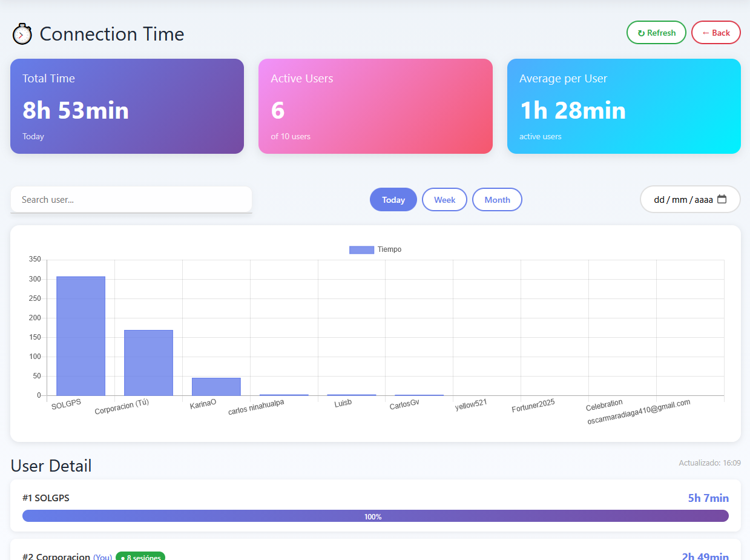Go back using the Back button
The width and height of the screenshot is (750, 560).
click(716, 33)
